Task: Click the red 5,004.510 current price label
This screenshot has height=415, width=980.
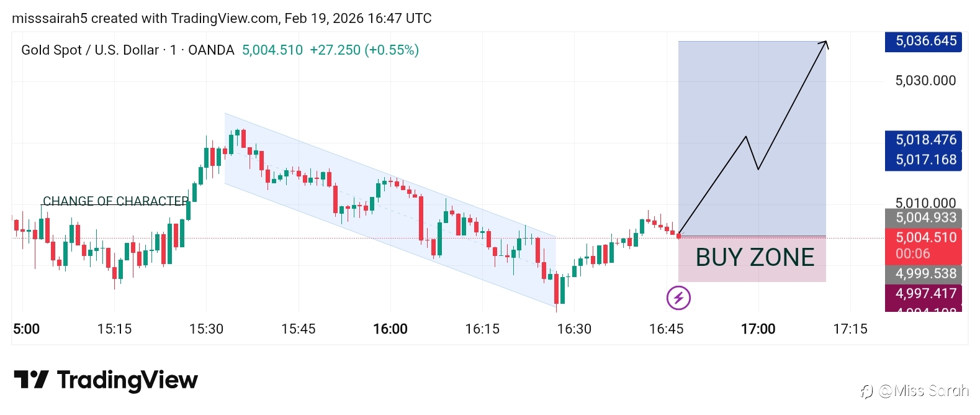Action: click(923, 237)
